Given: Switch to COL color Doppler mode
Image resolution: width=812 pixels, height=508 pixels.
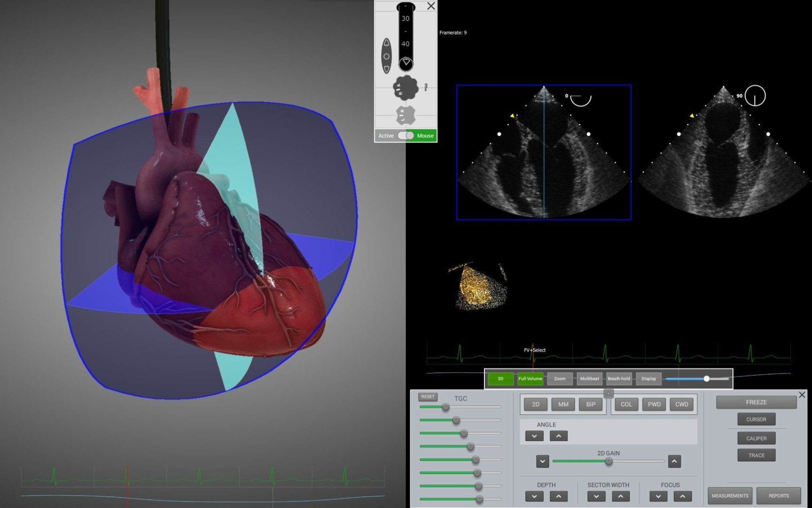Looking at the screenshot, I should [626, 404].
